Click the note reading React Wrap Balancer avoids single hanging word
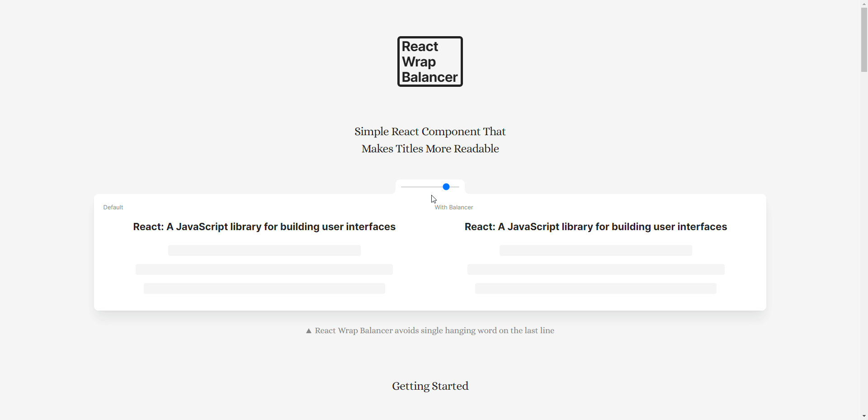Screen dimensions: 868x420 pyautogui.click(x=434, y=330)
